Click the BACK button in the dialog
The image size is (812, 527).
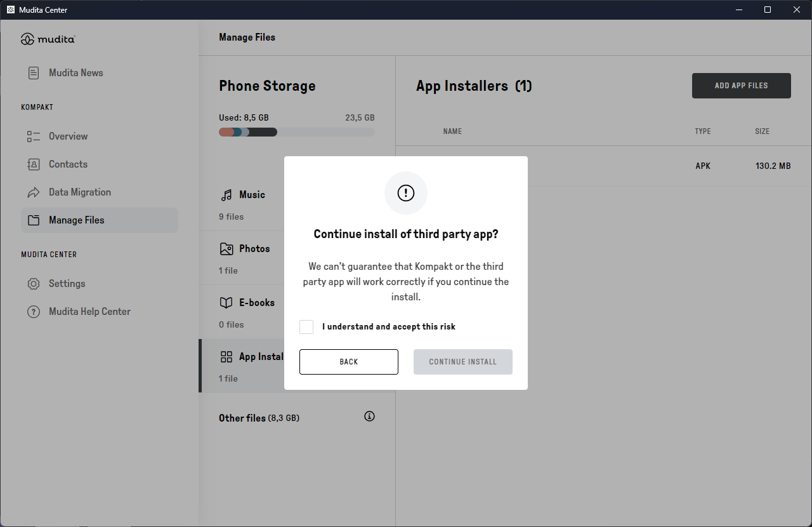[349, 362]
